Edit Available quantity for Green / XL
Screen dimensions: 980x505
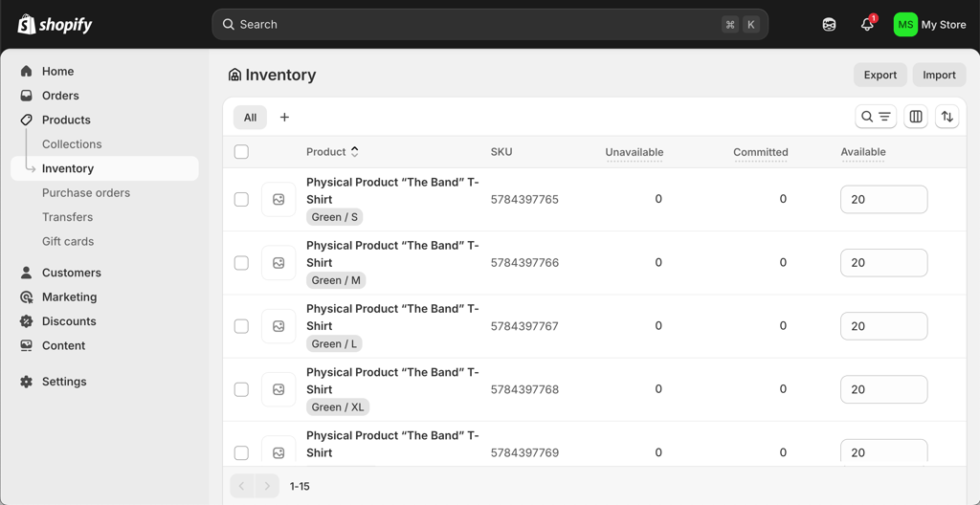(883, 389)
